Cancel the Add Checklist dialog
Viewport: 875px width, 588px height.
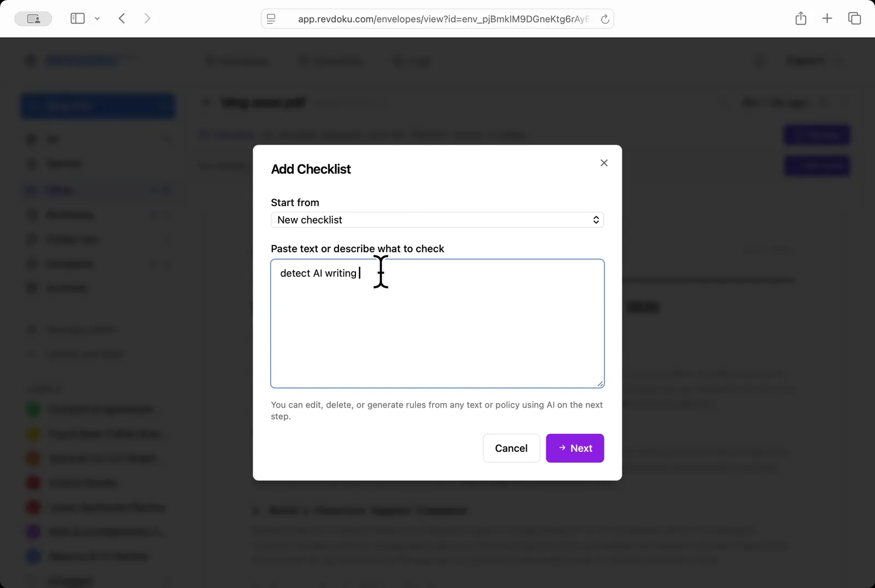511,448
